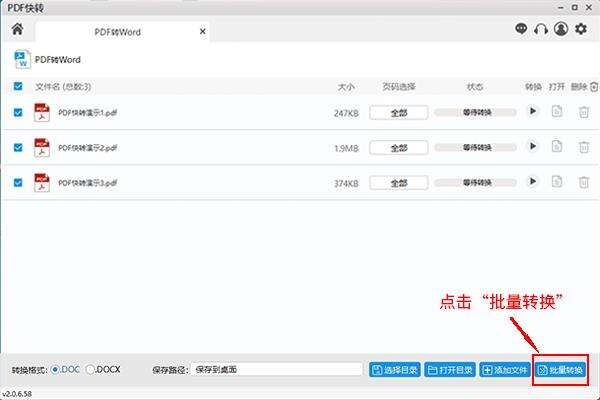Uncheck PDF快转演示3.pdf checkbox
Viewport: 600px width, 400px height.
(x=18, y=183)
